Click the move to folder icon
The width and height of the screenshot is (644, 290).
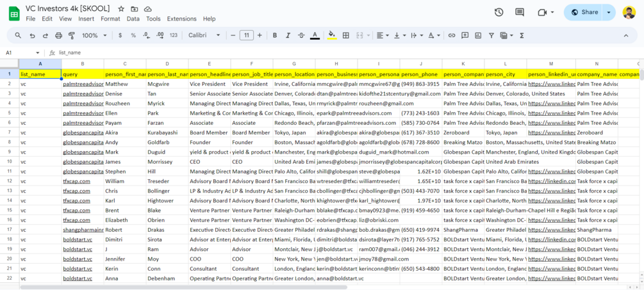135,9
